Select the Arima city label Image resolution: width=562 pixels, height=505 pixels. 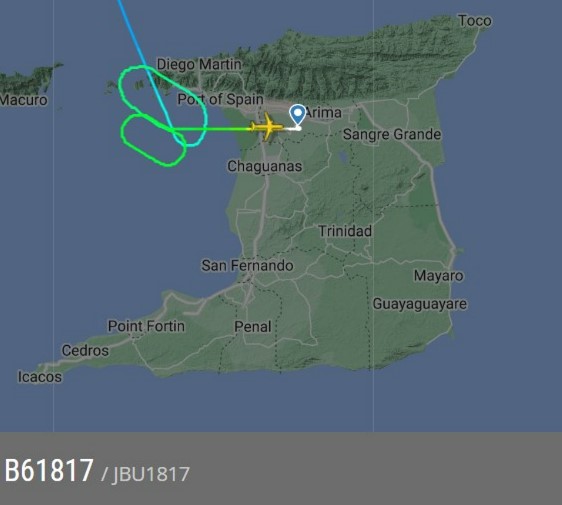coord(324,113)
